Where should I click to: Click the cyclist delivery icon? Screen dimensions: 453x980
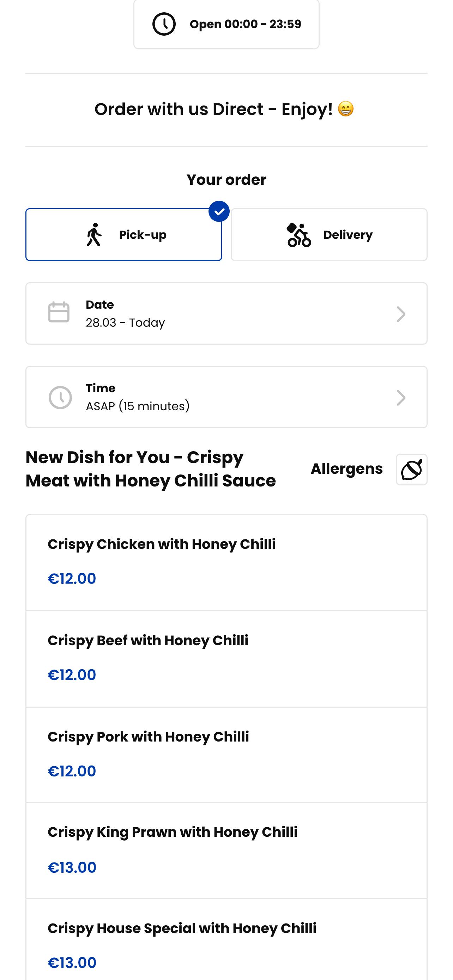298,235
